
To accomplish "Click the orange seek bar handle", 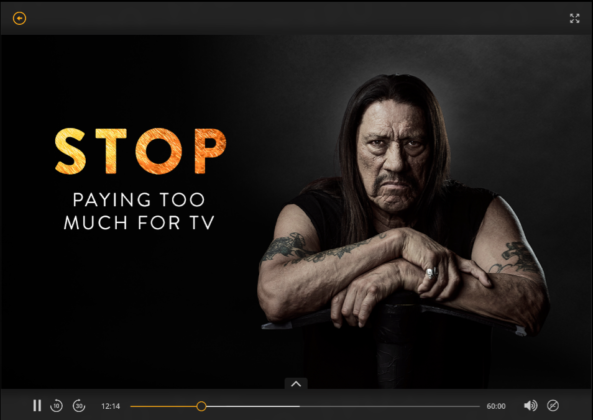I will [201, 406].
